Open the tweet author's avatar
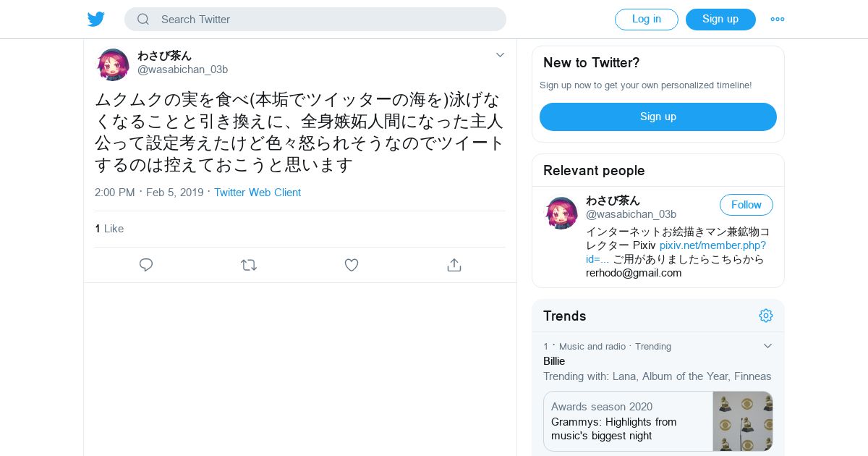This screenshot has width=868, height=456. [113, 64]
